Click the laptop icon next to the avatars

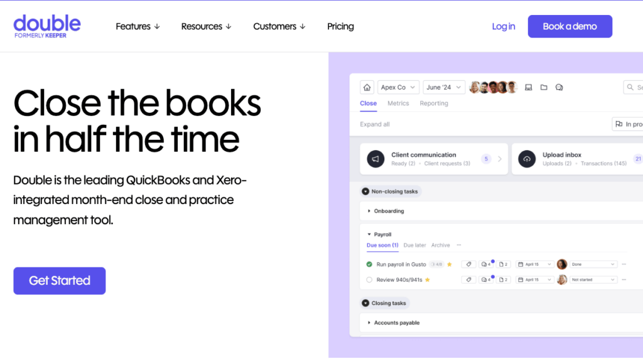click(528, 87)
